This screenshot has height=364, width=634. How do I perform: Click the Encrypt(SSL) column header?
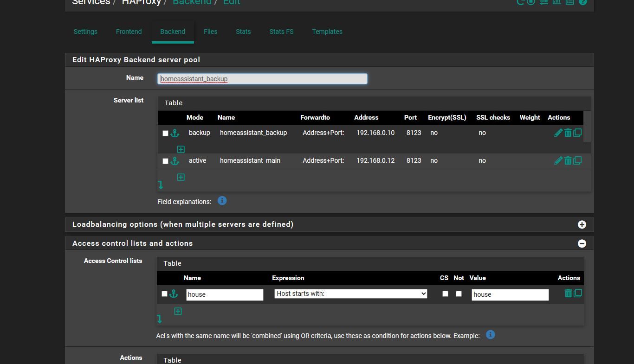tap(447, 117)
